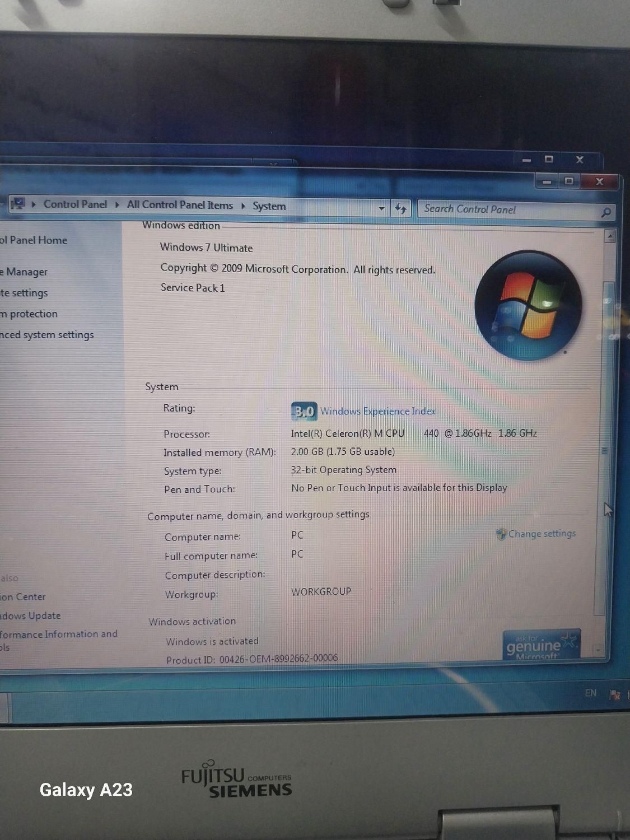Click the Windows 7 logo orb image
Screen dimensions: 630x840
click(x=528, y=306)
